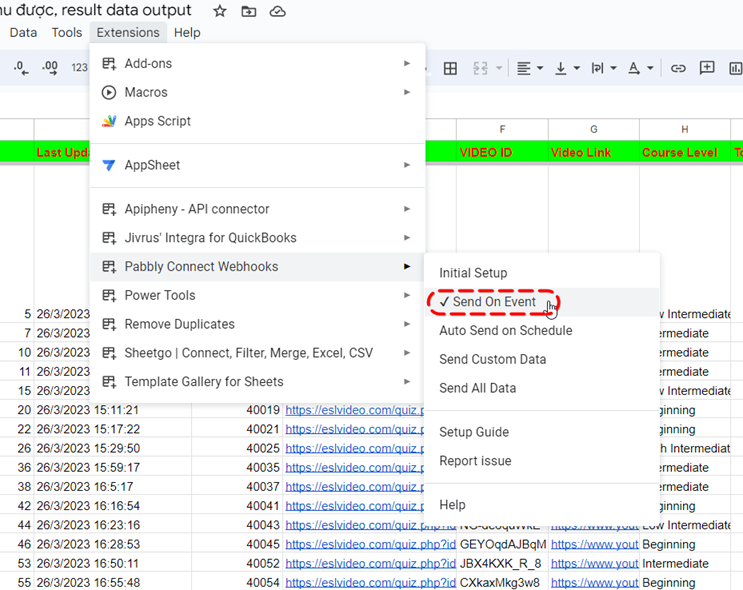This screenshot has height=590, width=743.
Task: Click the Course Level header cell
Action: pyautogui.click(x=685, y=153)
